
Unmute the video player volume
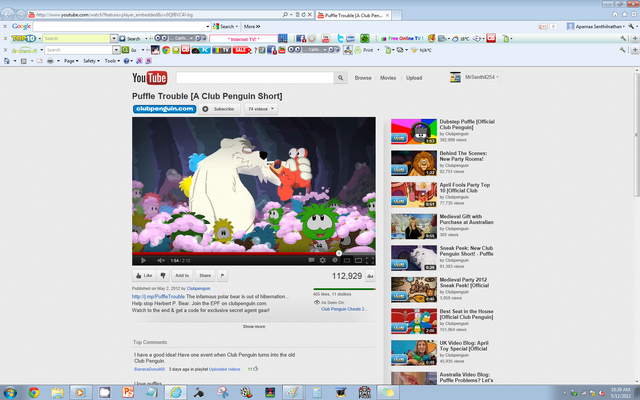(161, 260)
